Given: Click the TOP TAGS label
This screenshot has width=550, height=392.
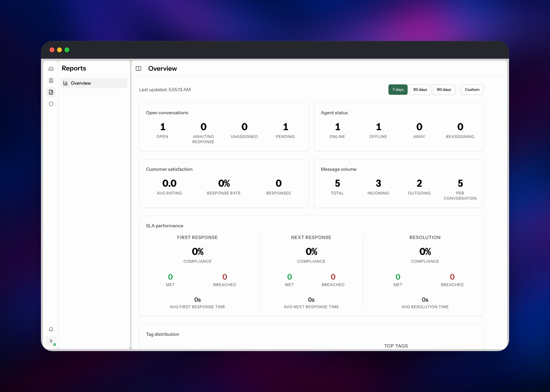Looking at the screenshot, I should [396, 346].
